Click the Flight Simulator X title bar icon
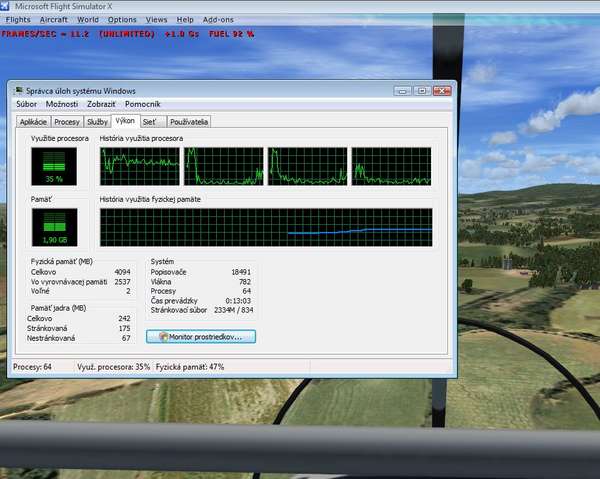Viewport: 600px width, 479px height. point(5,6)
